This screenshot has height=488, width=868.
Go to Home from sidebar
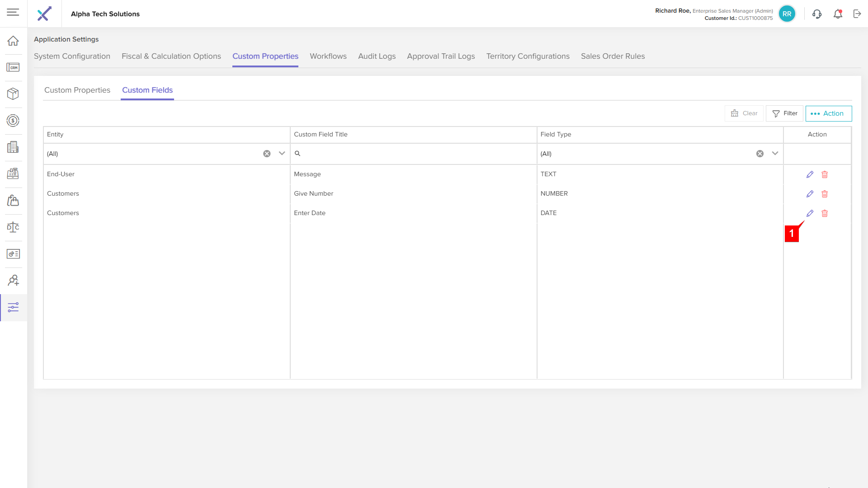[x=13, y=41]
